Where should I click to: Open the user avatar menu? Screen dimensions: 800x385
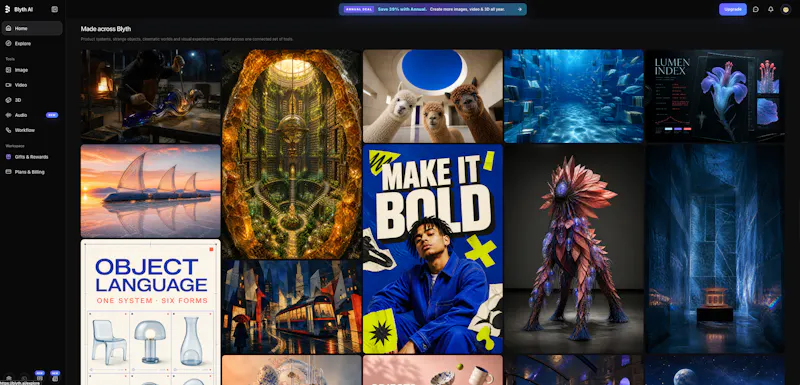pyautogui.click(x=786, y=9)
